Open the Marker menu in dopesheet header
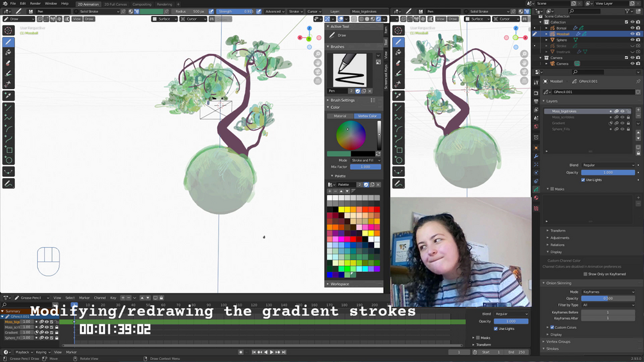Viewport: 644px width, 362px height. tap(84, 298)
